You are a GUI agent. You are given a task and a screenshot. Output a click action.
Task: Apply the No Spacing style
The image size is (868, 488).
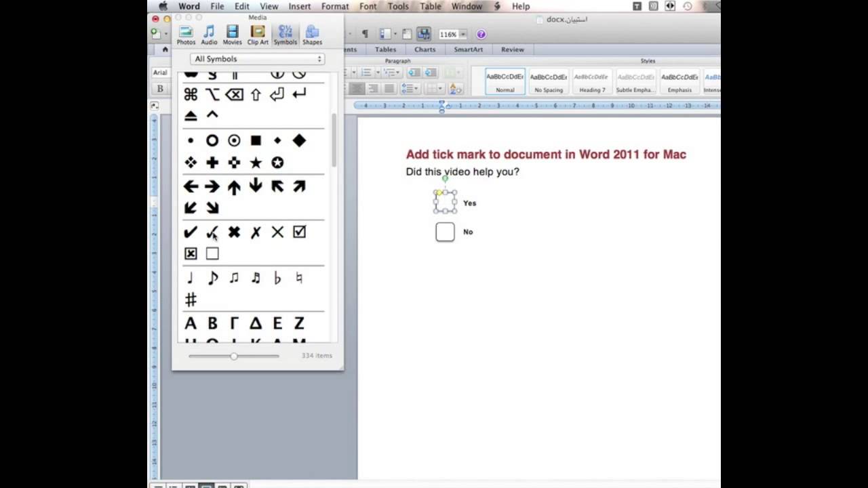click(x=549, y=82)
